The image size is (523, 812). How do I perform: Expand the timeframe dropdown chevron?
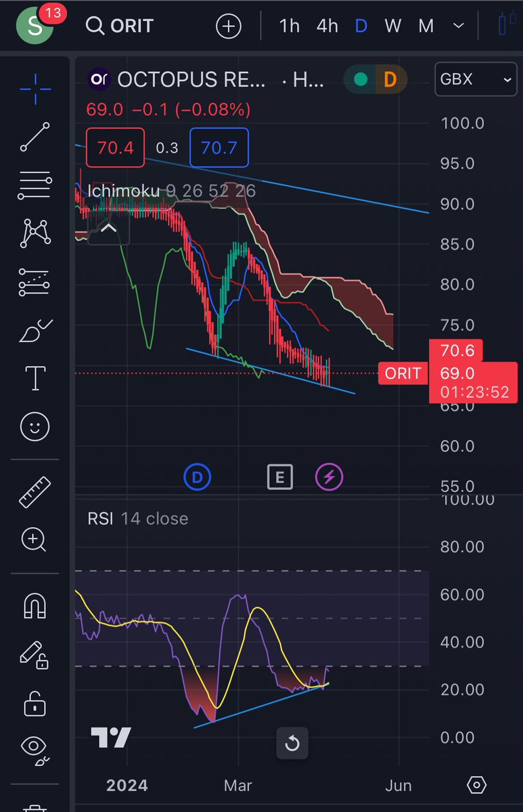[x=458, y=26]
